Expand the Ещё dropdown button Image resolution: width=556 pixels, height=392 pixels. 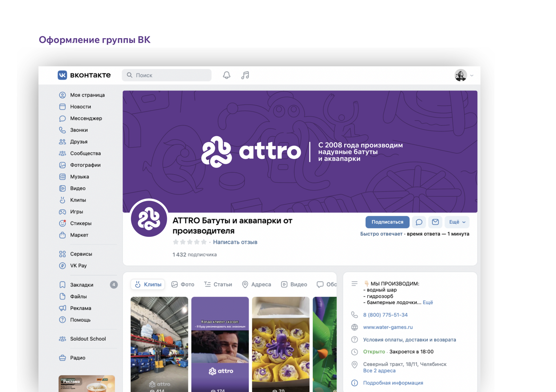point(457,222)
